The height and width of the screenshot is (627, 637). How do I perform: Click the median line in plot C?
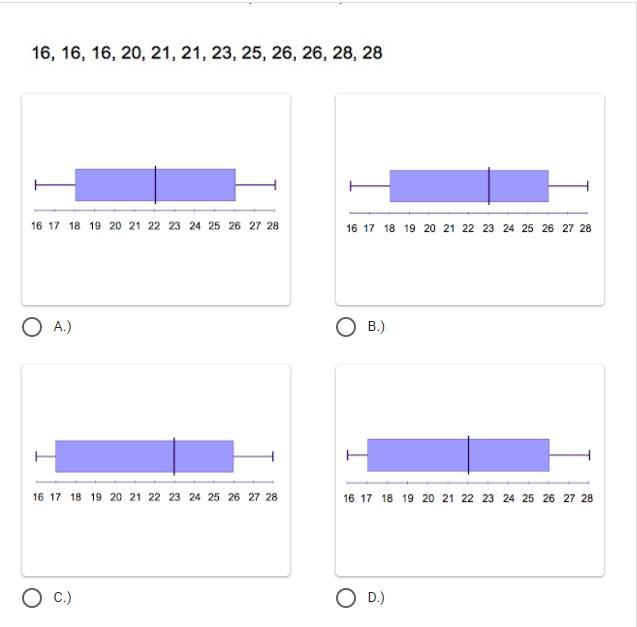(x=174, y=456)
